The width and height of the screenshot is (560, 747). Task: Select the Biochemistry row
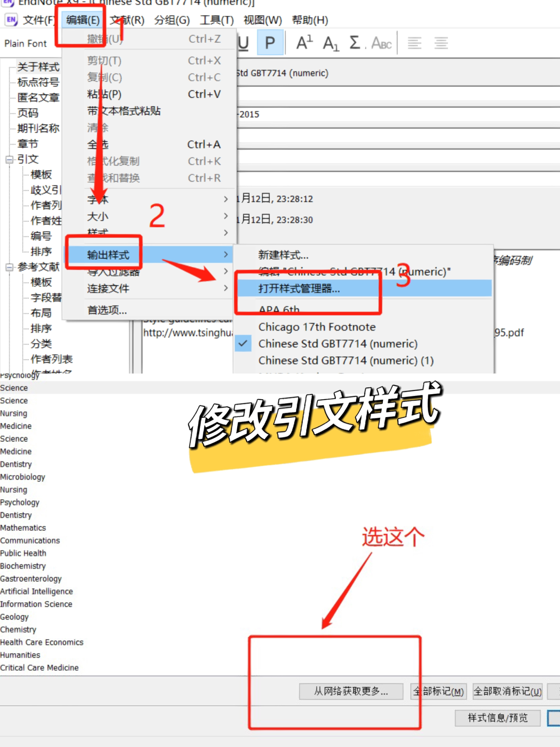tap(23, 566)
